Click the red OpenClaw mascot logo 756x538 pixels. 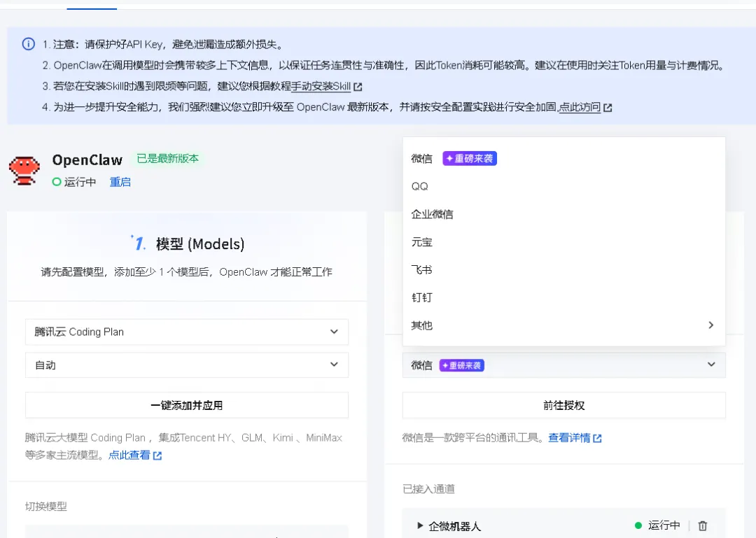coord(24,170)
